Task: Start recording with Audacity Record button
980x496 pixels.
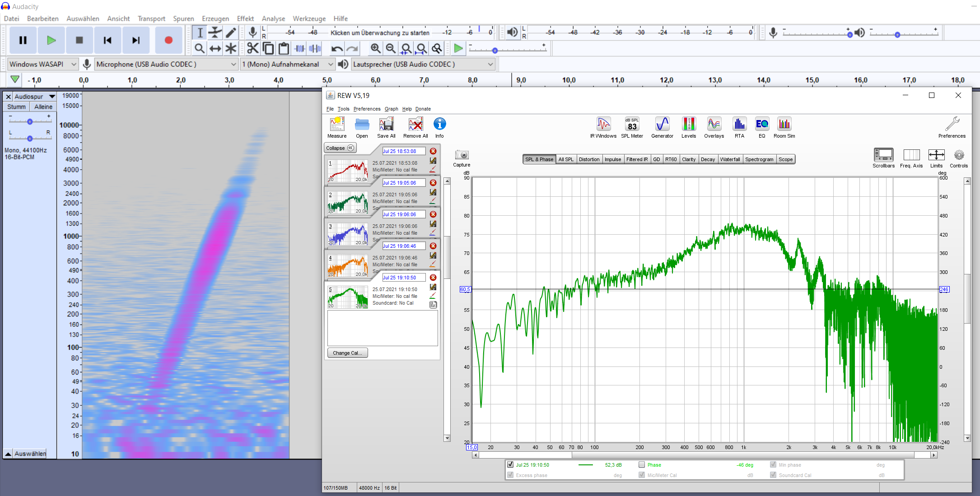Action: tap(168, 40)
